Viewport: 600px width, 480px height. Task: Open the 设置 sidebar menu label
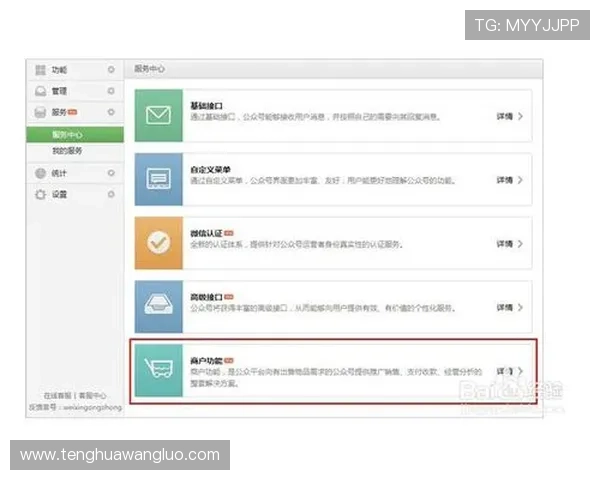59,194
